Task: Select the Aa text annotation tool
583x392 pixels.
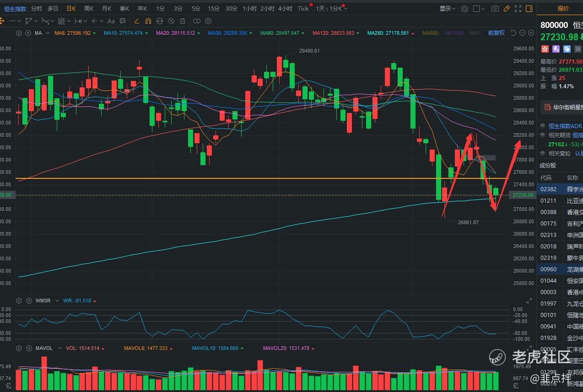Action: coord(111,21)
